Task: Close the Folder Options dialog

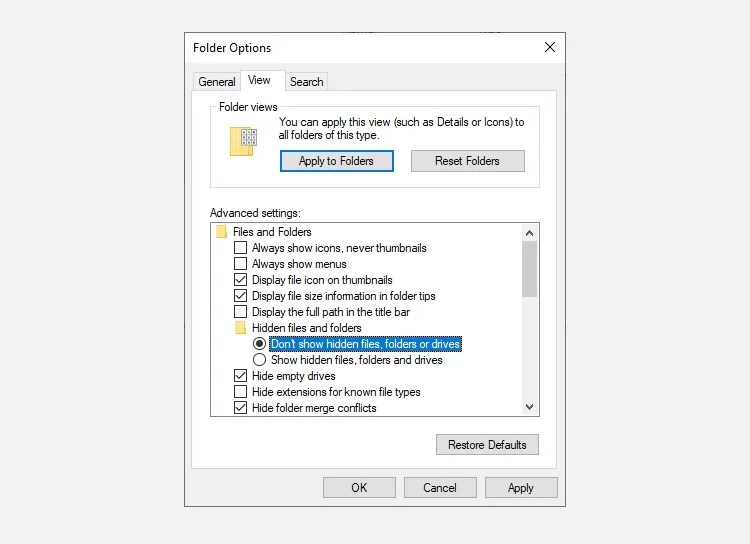Action: [x=550, y=47]
